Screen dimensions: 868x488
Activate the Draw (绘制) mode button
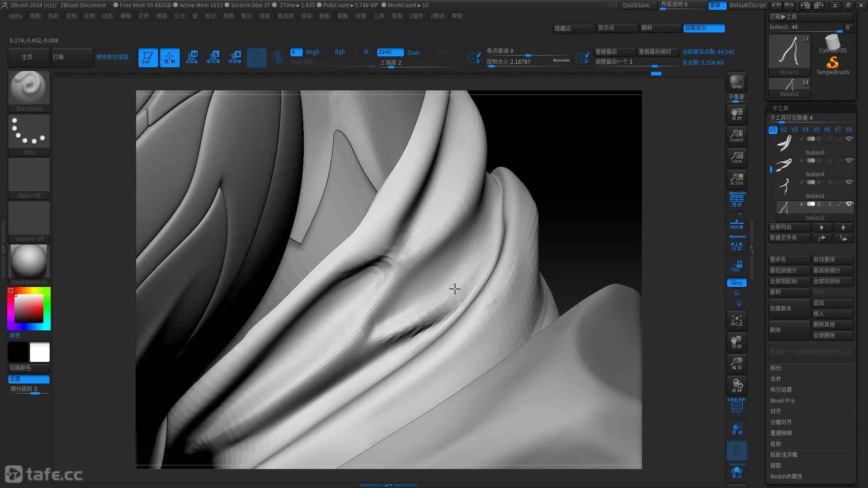click(170, 57)
